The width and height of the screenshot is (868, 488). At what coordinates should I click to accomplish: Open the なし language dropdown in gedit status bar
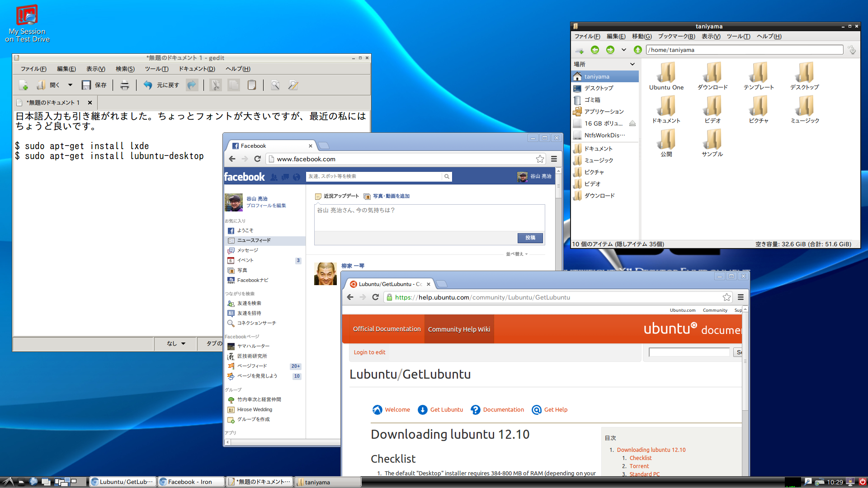pyautogui.click(x=176, y=343)
